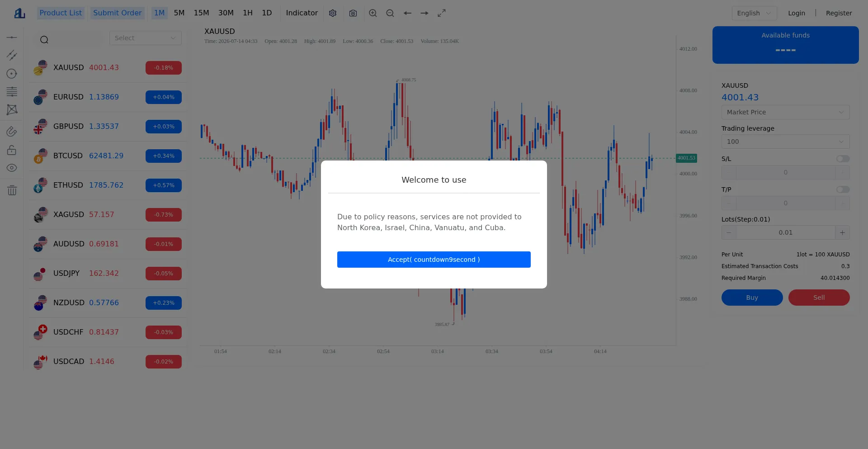Click the BTCUSD bitcoin icon

(x=40, y=156)
